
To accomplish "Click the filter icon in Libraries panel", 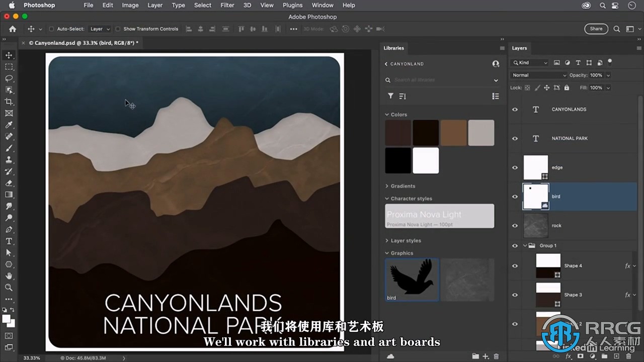I will (390, 96).
